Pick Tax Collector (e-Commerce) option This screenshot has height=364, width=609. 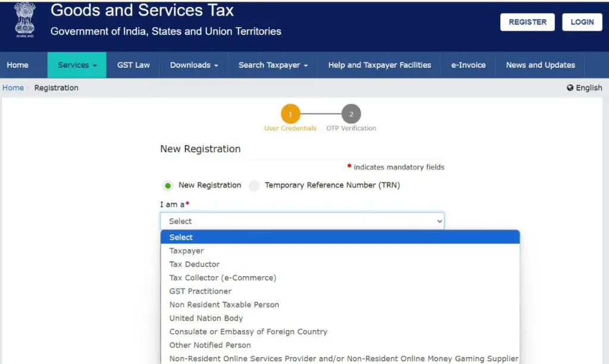(x=340, y=278)
